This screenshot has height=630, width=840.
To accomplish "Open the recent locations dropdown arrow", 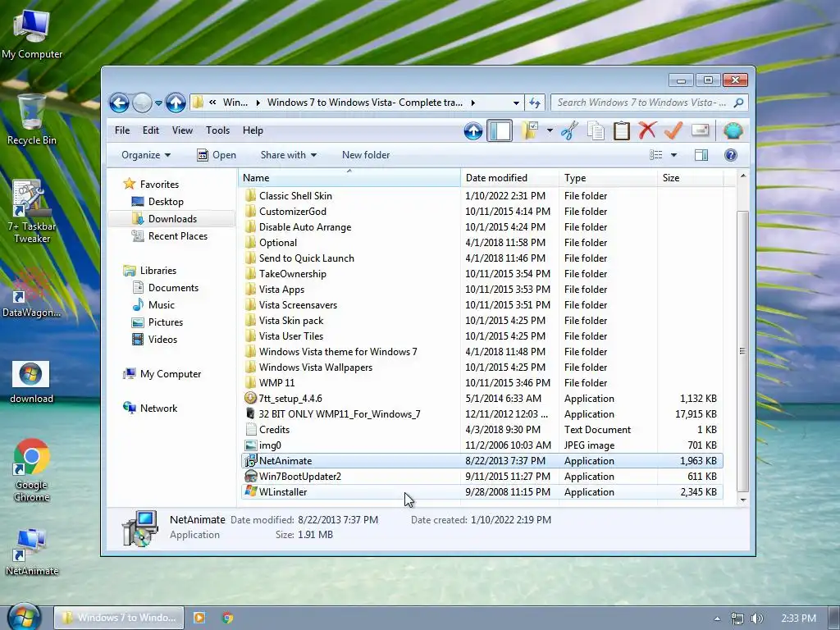I will tap(158, 103).
